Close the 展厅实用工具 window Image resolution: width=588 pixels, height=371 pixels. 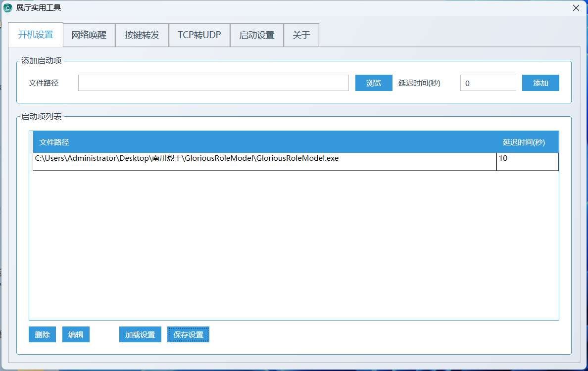[x=576, y=8]
